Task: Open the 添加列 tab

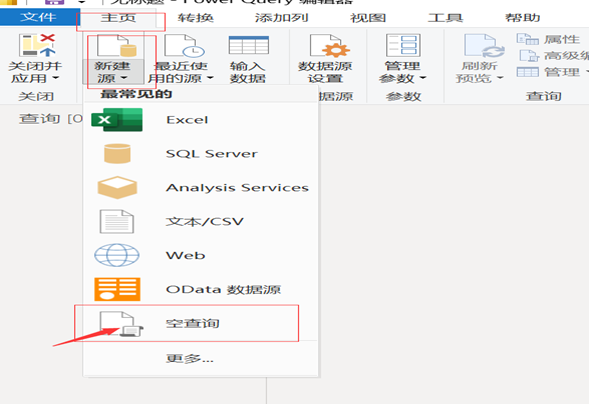Action: pyautogui.click(x=281, y=18)
